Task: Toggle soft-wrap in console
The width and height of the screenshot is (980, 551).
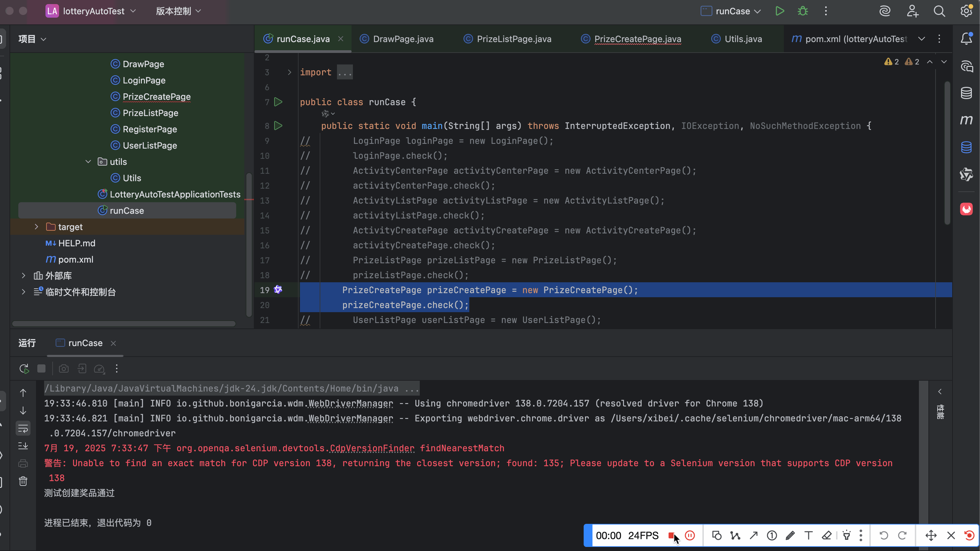Action: pos(23,429)
